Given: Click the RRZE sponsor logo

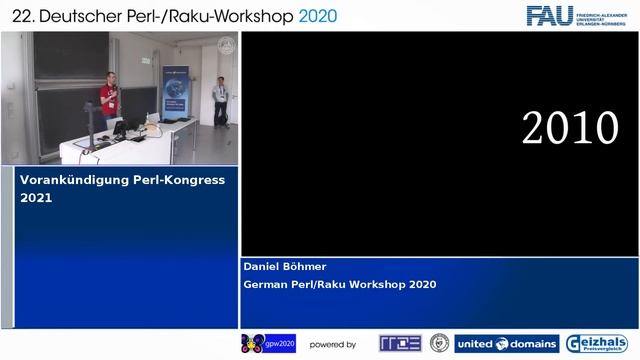Looking at the screenshot, I should [x=400, y=343].
